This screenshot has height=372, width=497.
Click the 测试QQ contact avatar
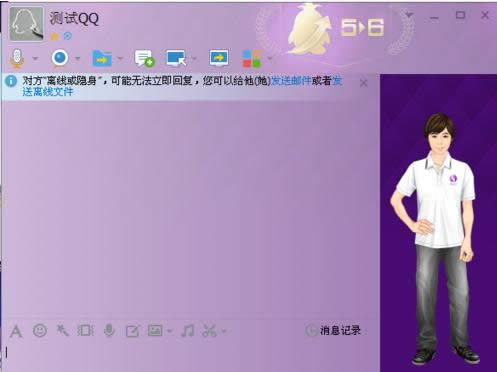pyautogui.click(x=26, y=24)
